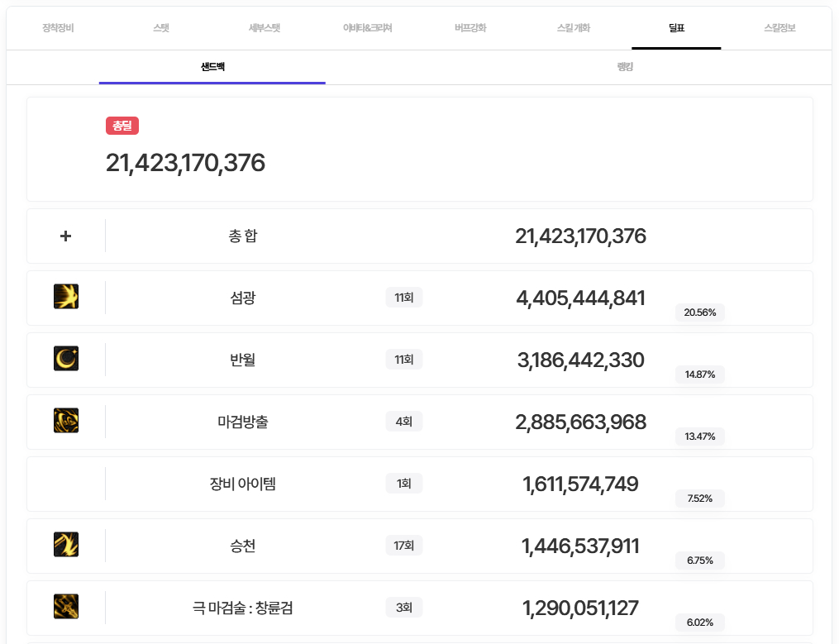Click the 11회 count badge for 섬광
This screenshot has height=644, width=839.
(403, 298)
